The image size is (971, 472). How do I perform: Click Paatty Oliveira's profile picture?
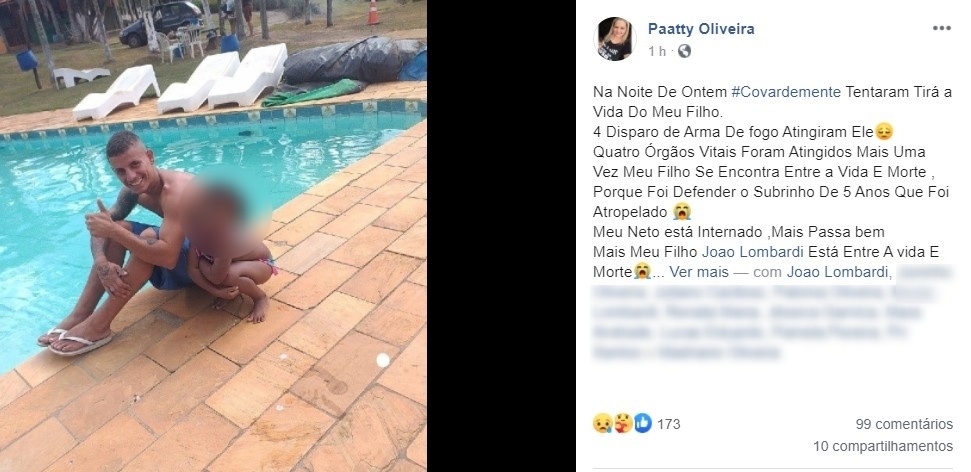point(615,39)
